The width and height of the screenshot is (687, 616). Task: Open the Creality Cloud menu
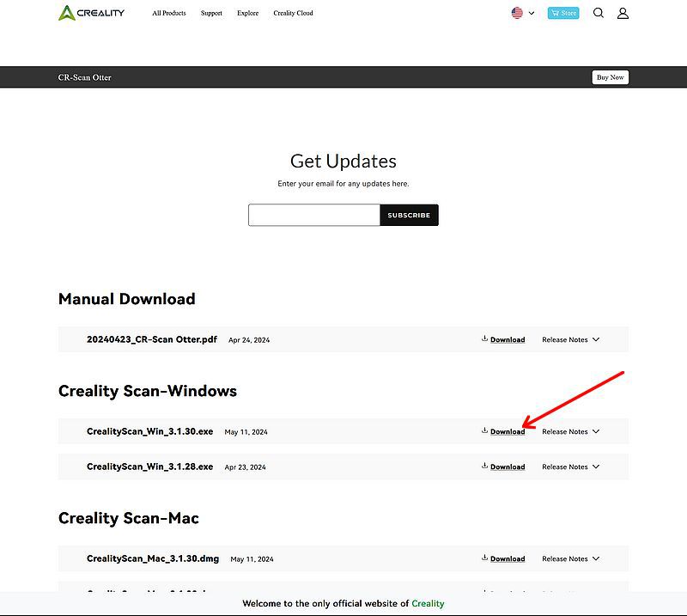pos(293,13)
